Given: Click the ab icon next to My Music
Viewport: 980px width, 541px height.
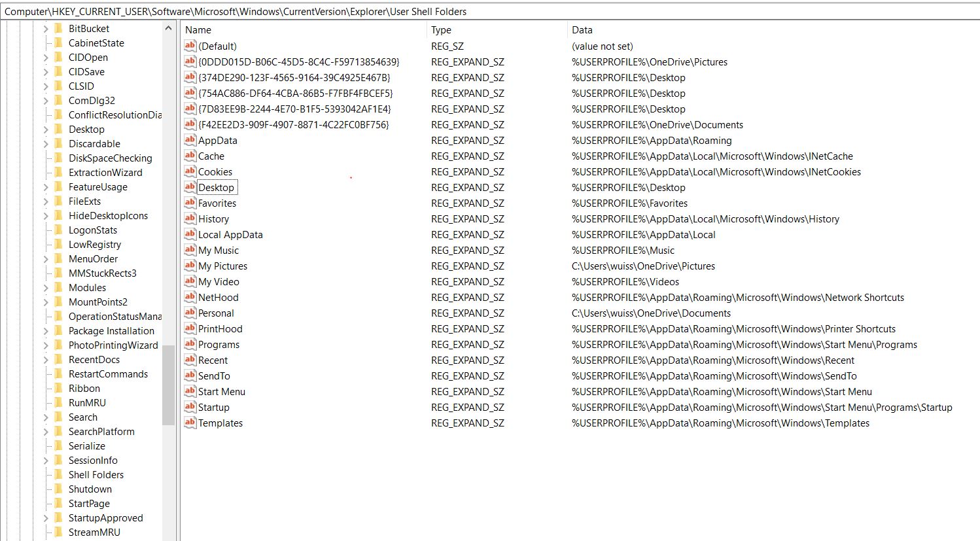Looking at the screenshot, I should 190,250.
